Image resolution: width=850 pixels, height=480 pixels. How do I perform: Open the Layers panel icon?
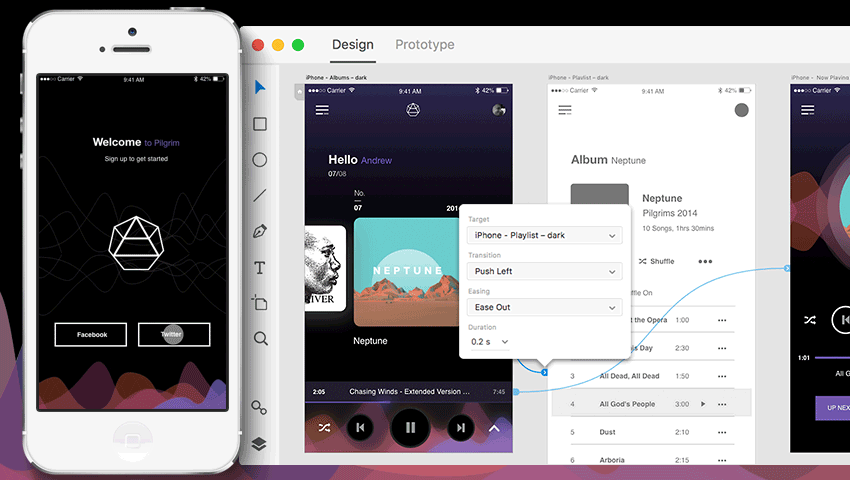[x=259, y=444]
